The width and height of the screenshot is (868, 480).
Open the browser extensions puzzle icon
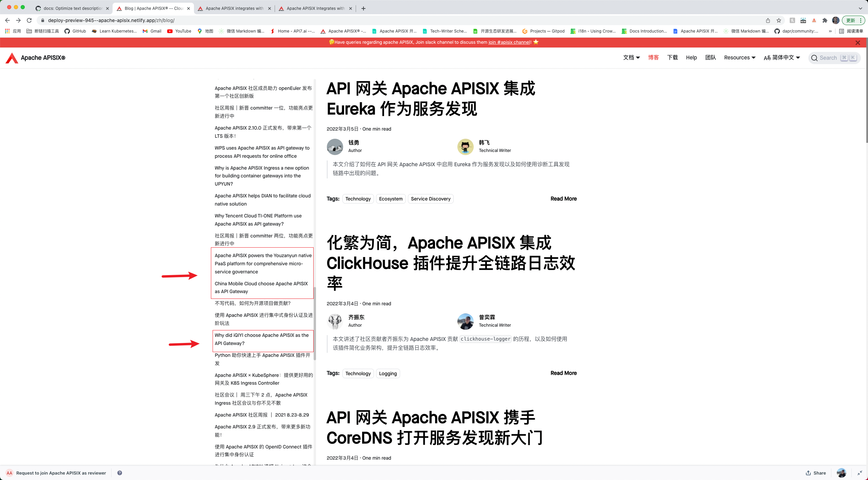825,20
